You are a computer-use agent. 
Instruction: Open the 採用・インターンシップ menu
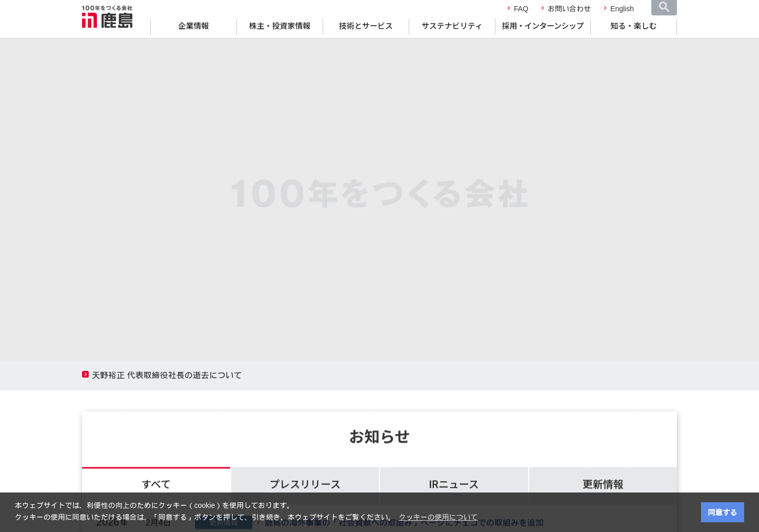click(543, 26)
